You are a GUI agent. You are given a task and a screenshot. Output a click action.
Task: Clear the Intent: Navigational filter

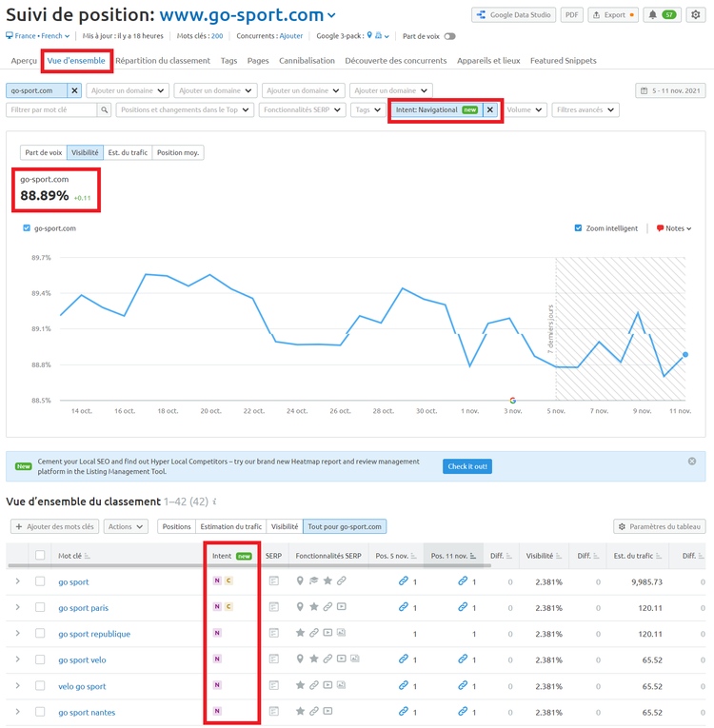pos(489,110)
